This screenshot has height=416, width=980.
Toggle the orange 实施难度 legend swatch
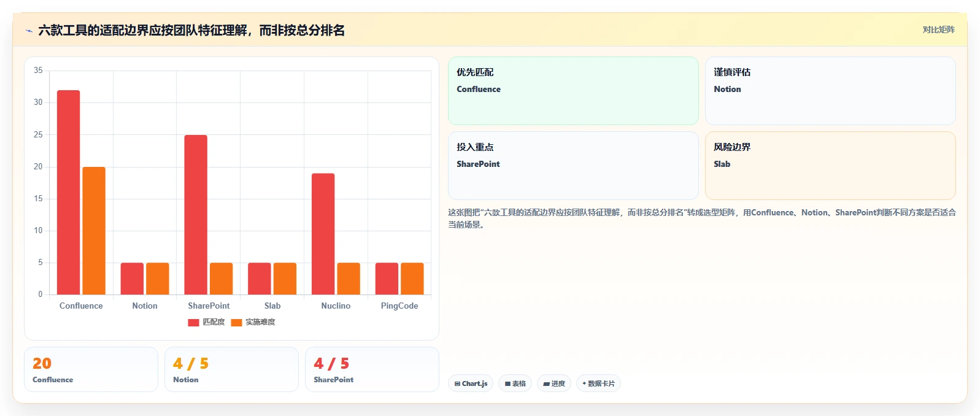click(237, 323)
